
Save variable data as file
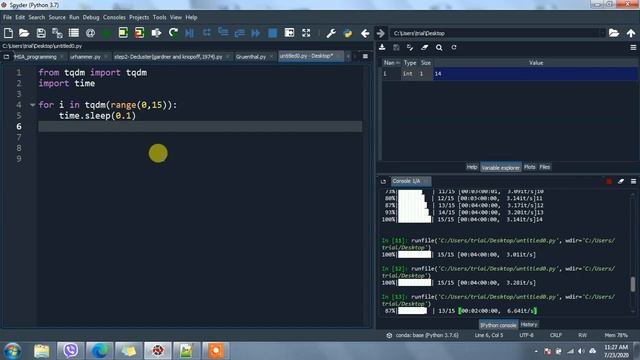(x=396, y=47)
